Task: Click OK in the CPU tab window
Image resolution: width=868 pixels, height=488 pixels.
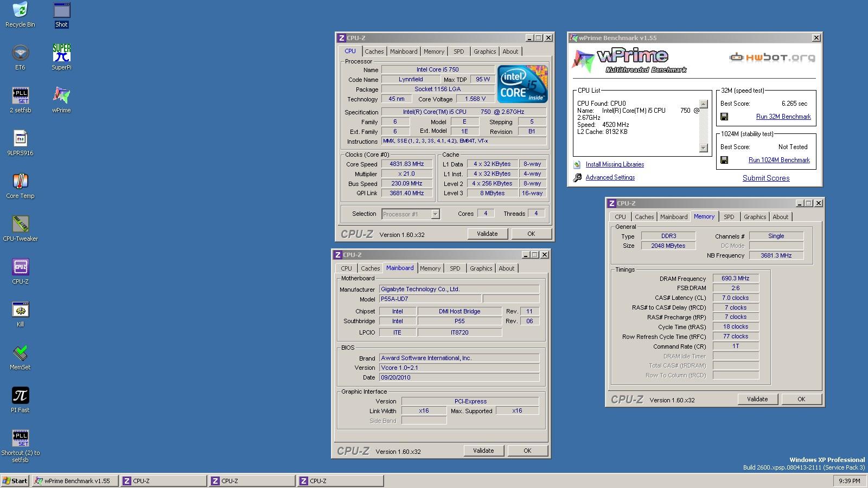Action: pos(531,234)
